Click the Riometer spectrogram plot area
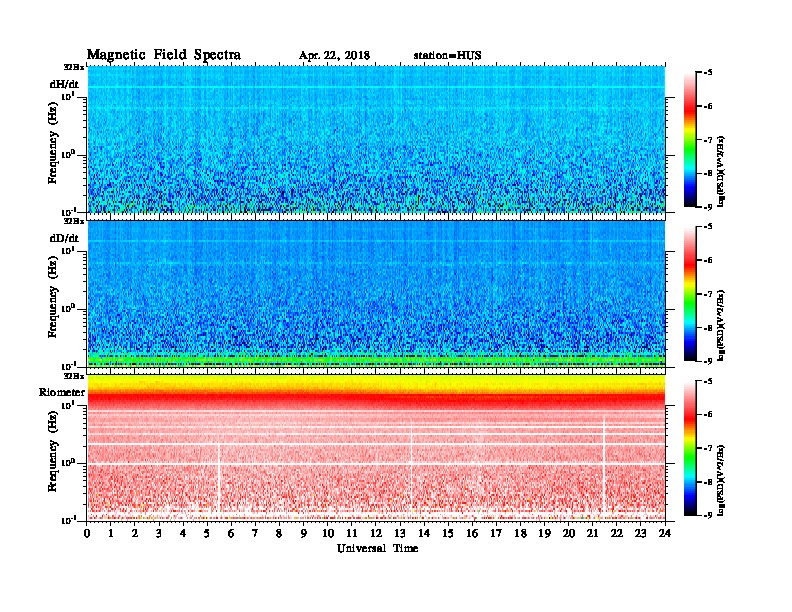 click(x=376, y=448)
